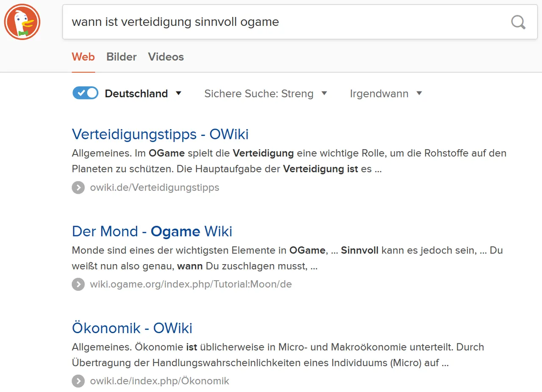The height and width of the screenshot is (392, 542).
Task: Click favicon arrow beside owiki.de/index.php/Ökonomik
Action: pos(78,381)
